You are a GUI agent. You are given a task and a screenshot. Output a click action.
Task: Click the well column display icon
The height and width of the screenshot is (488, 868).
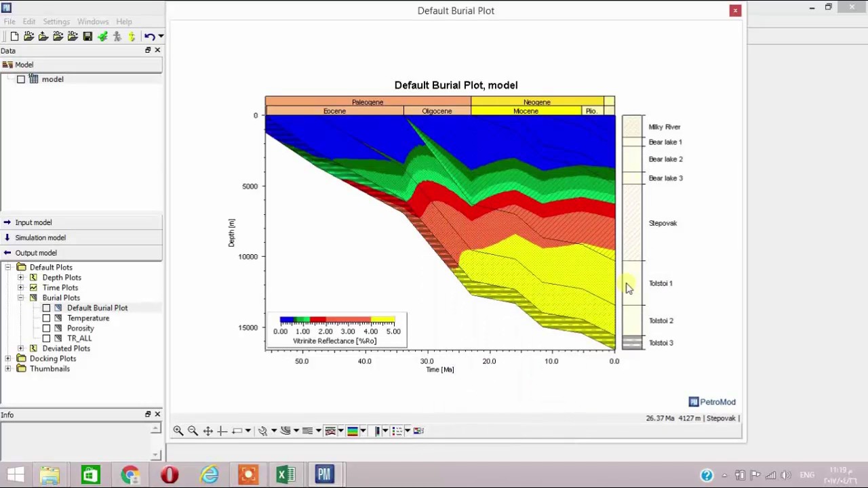tap(377, 430)
